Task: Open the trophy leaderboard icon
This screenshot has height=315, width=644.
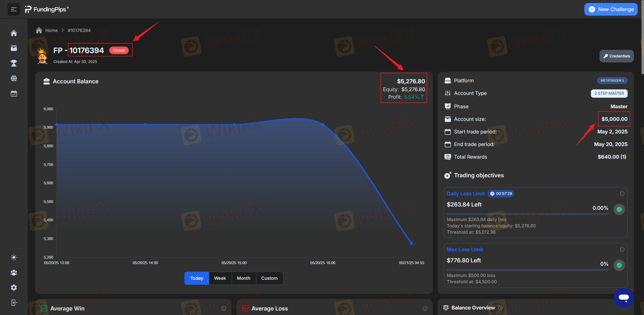Action: click(x=14, y=63)
